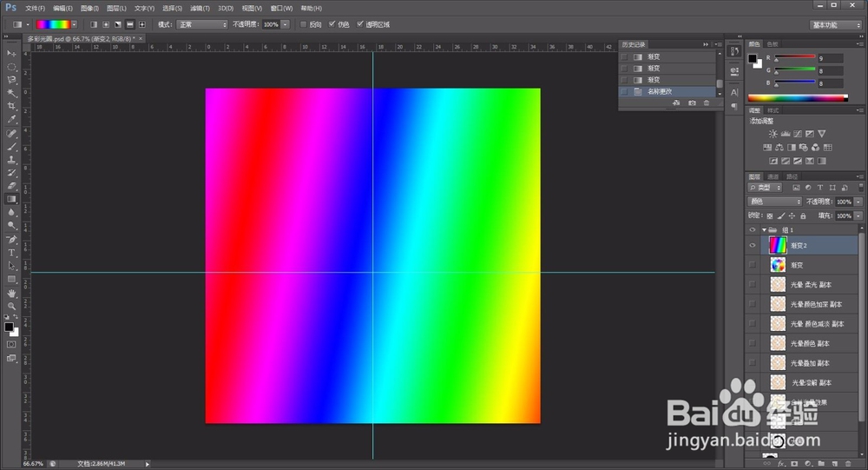Image resolution: width=868 pixels, height=470 pixels.
Task: Open the 模式 blend mode dropdown
Action: point(202,24)
